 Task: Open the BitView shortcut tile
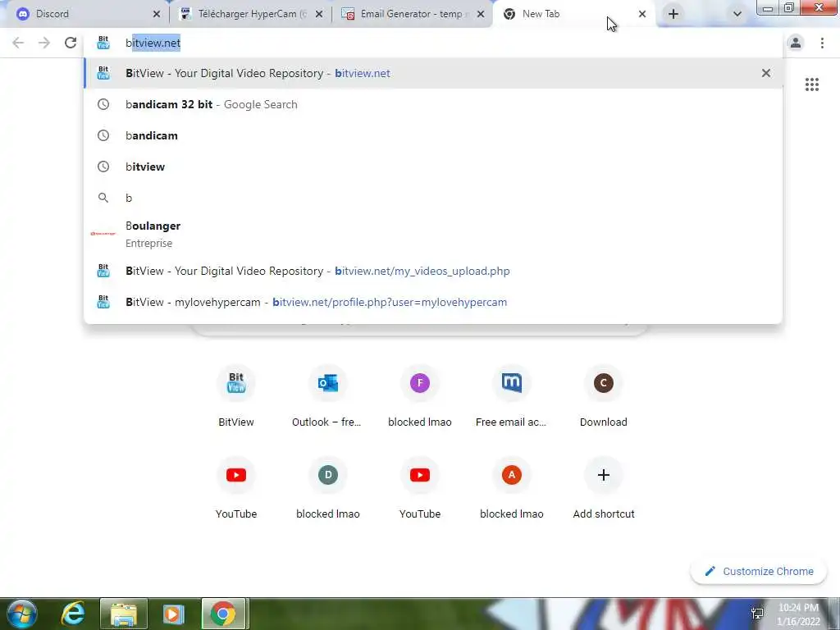tap(236, 395)
